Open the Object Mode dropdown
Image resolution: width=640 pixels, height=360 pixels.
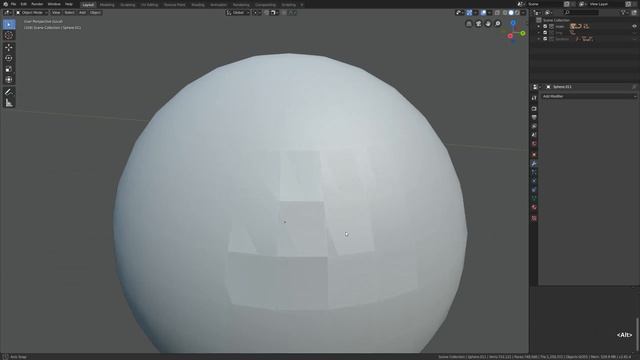[32, 13]
